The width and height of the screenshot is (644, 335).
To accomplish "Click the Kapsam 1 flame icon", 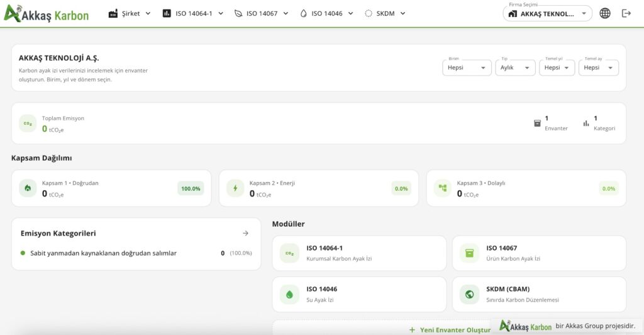I will pos(28,188).
